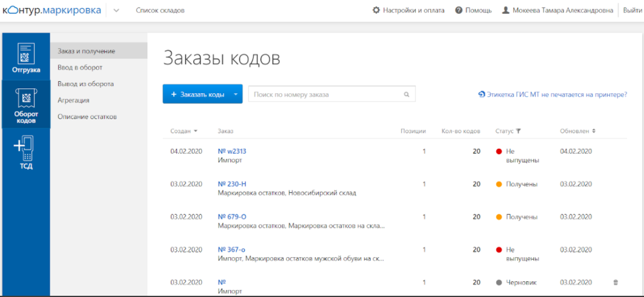Click Выйти to log out
This screenshot has height=297, width=644.
[632, 10]
